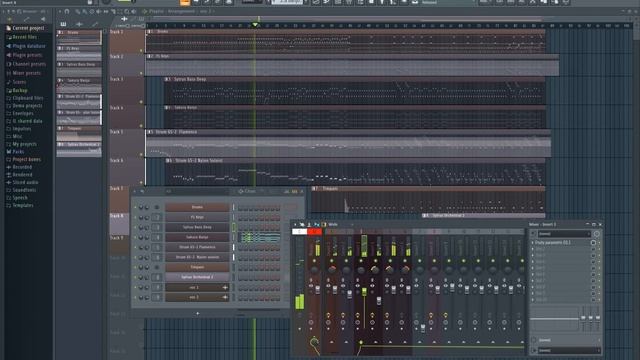
Task: Click the mixer header meter view icon
Action: 324,224
